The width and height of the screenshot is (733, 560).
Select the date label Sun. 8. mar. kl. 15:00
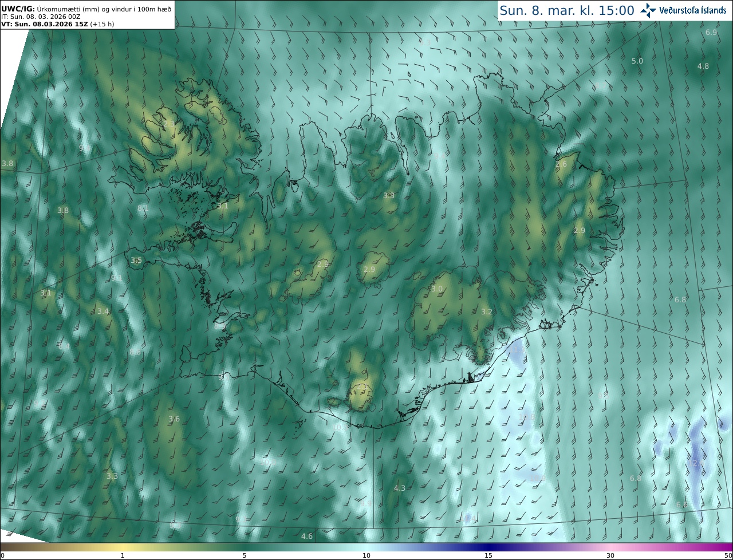click(x=567, y=10)
